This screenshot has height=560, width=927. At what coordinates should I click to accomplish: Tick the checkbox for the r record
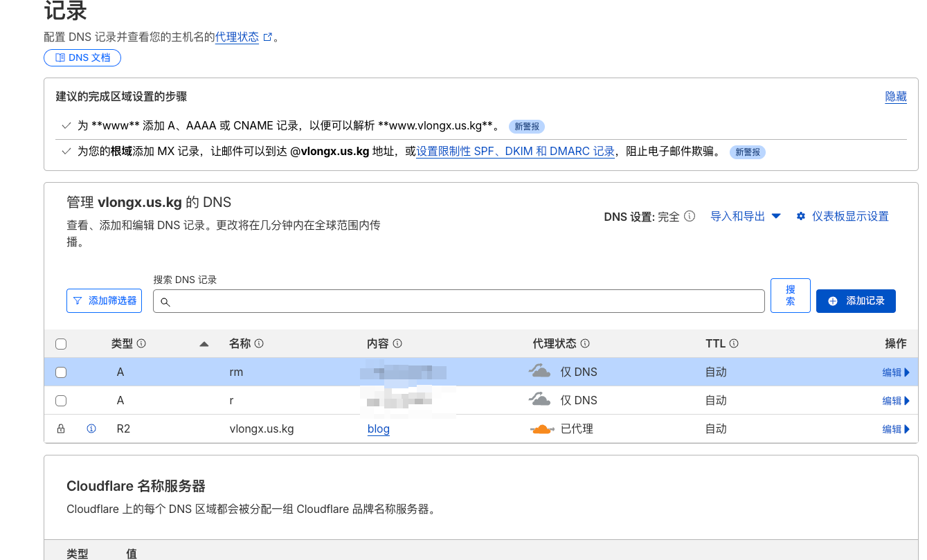[x=61, y=401]
